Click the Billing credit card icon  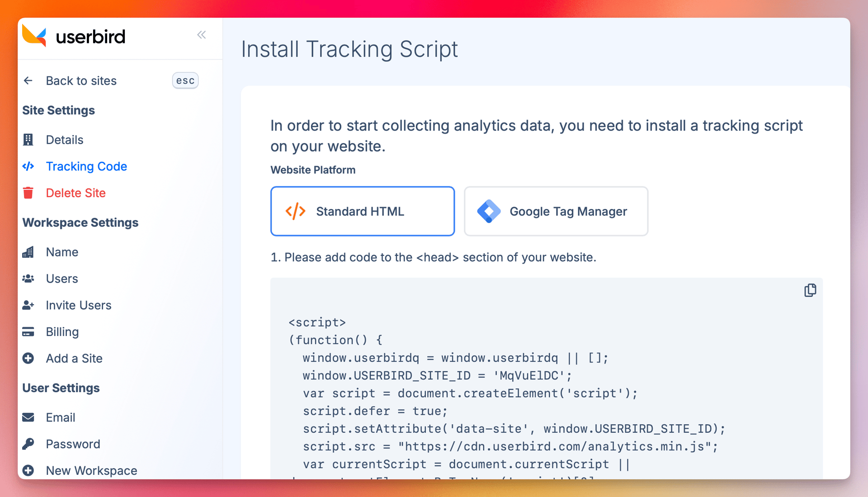[x=28, y=331]
